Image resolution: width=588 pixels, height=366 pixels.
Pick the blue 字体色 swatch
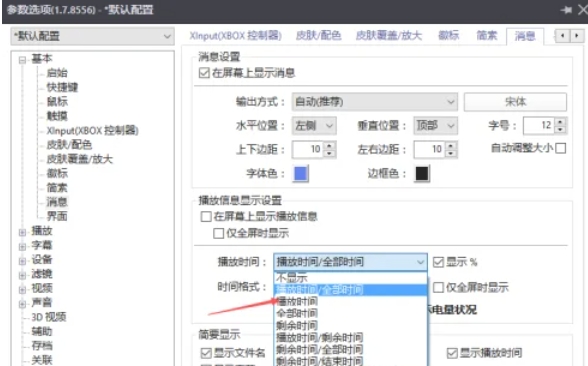pyautogui.click(x=301, y=174)
